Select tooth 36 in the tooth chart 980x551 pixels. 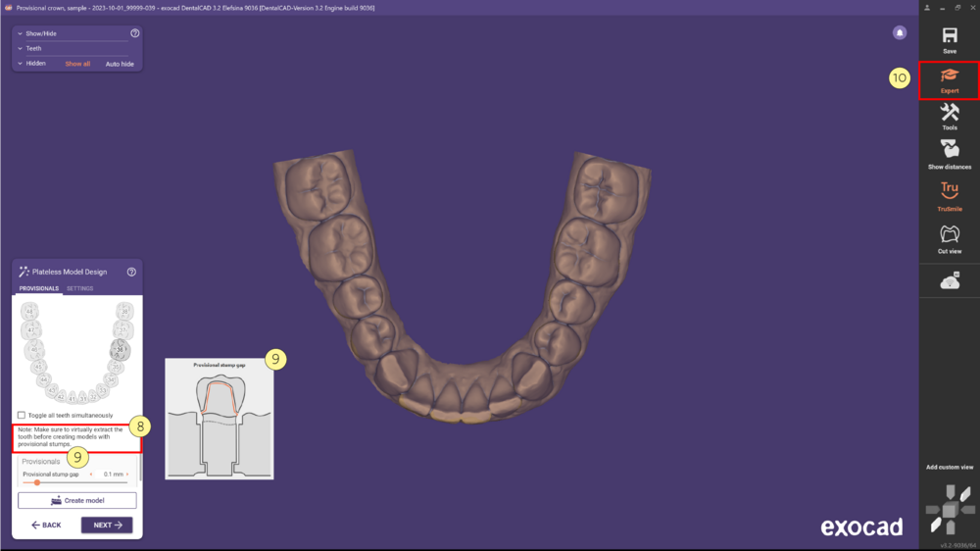(120, 349)
